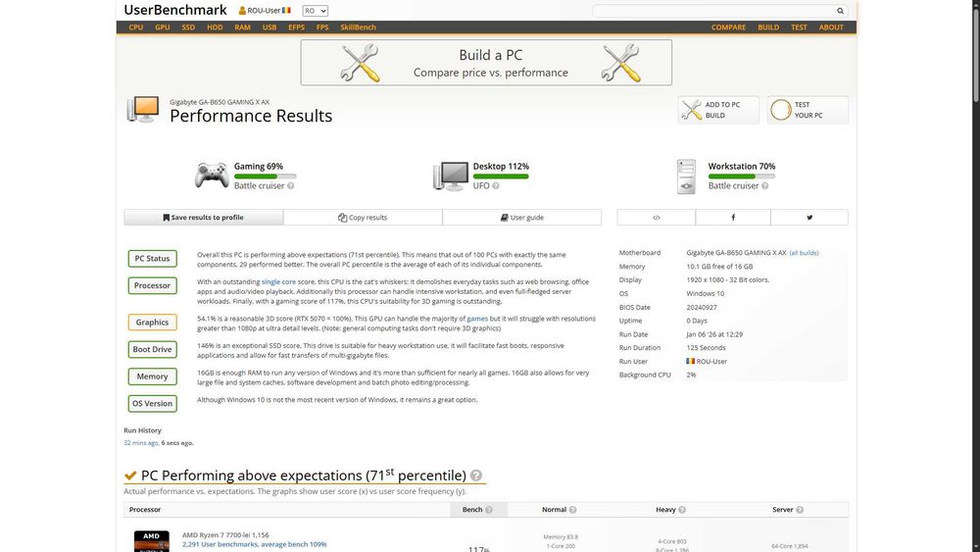Image resolution: width=980 pixels, height=552 pixels.
Task: Click the UserBenchmark logo
Action: click(x=175, y=10)
